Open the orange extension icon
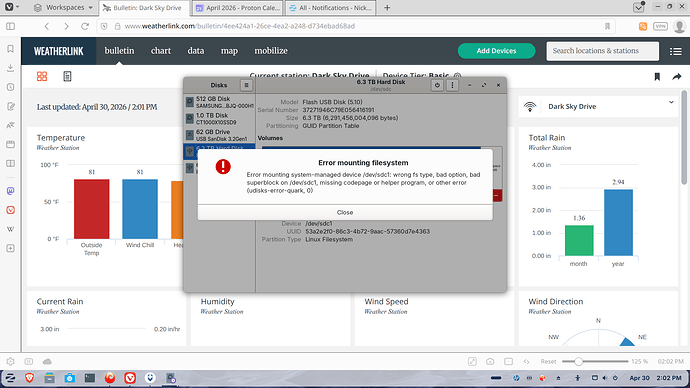 point(643,26)
